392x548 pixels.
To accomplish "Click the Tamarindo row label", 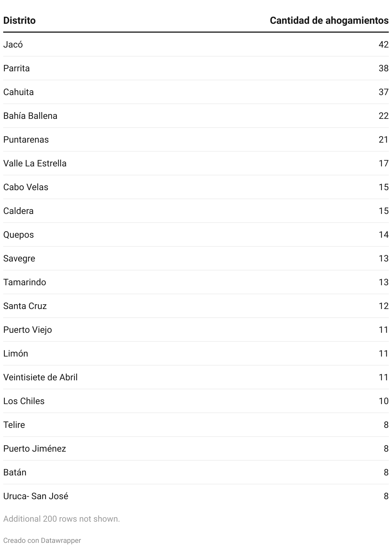I will [x=24, y=282].
